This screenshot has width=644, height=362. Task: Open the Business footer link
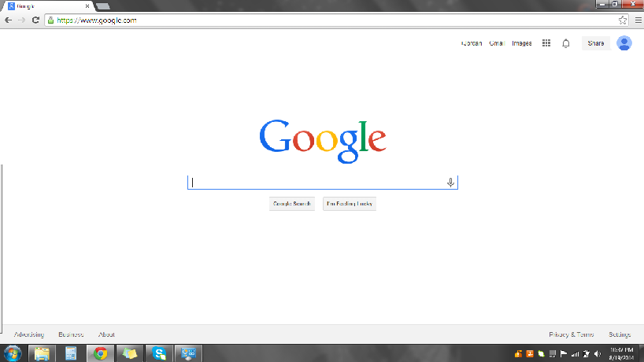pyautogui.click(x=71, y=334)
